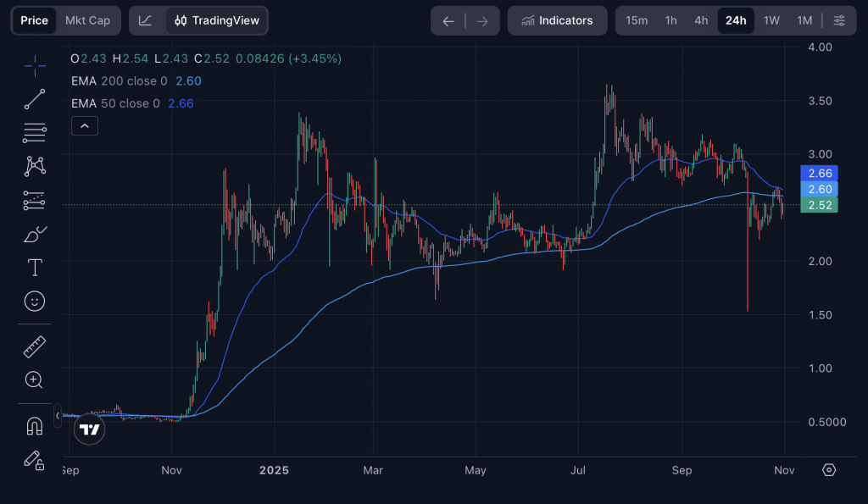
Task: Select the 1W timeframe
Action: pyautogui.click(x=771, y=20)
